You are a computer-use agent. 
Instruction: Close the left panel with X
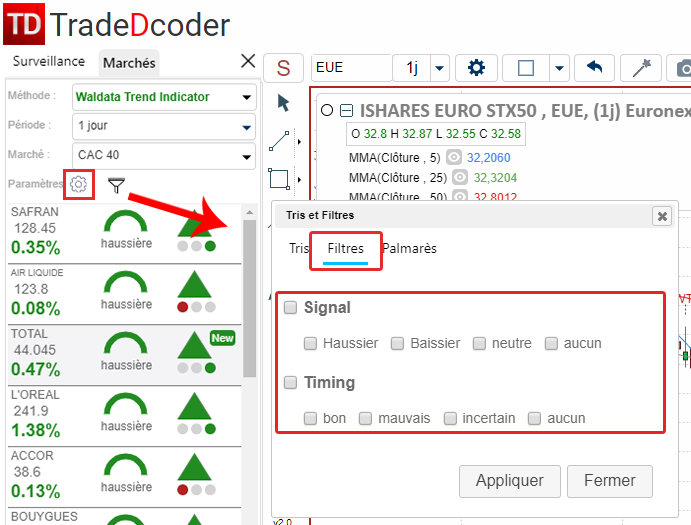coord(248,61)
